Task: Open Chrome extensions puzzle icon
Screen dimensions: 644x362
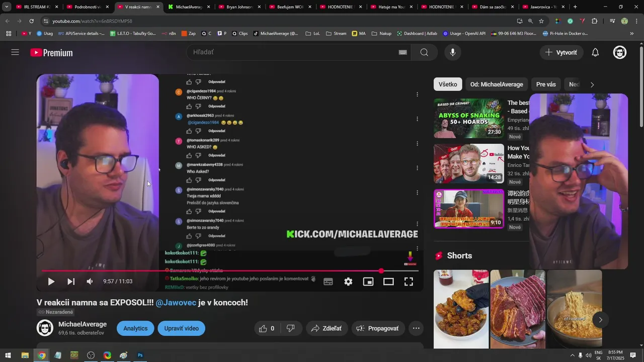Action: (x=595, y=21)
